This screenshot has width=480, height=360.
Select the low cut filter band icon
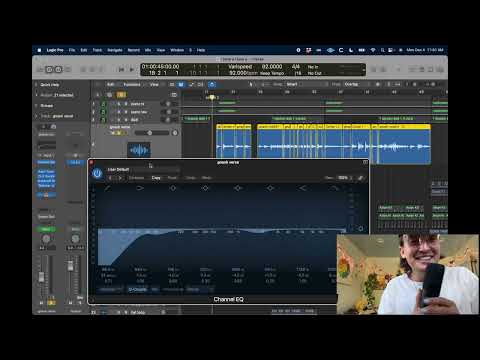click(x=107, y=188)
